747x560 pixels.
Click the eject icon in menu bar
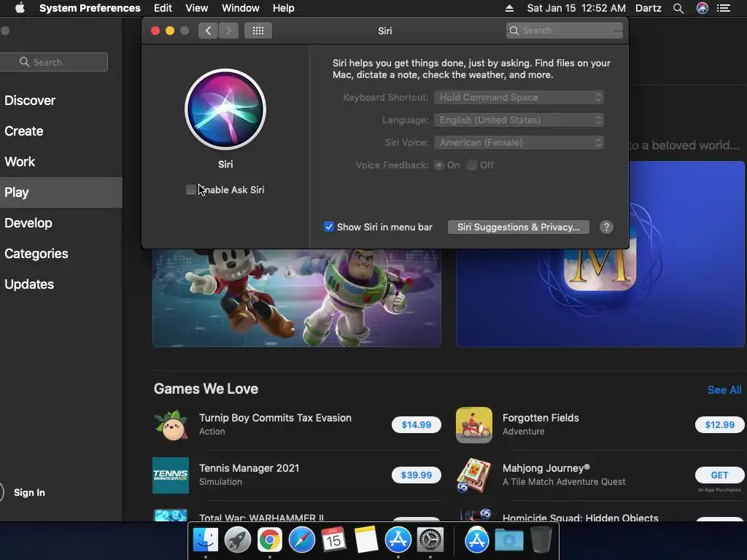pos(509,8)
